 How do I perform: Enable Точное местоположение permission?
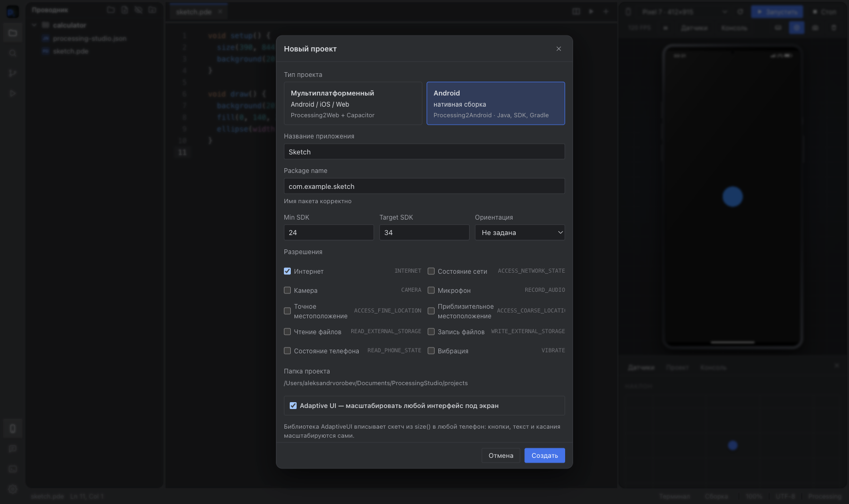pyautogui.click(x=287, y=311)
